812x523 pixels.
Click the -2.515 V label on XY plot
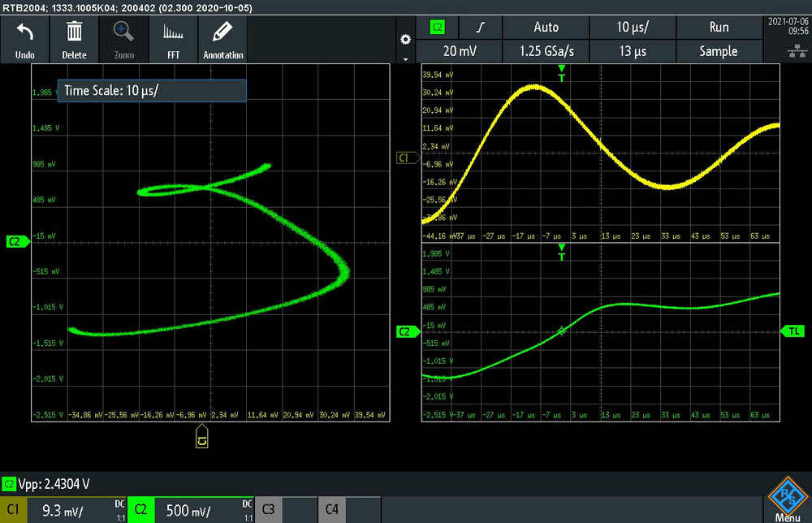48,415
